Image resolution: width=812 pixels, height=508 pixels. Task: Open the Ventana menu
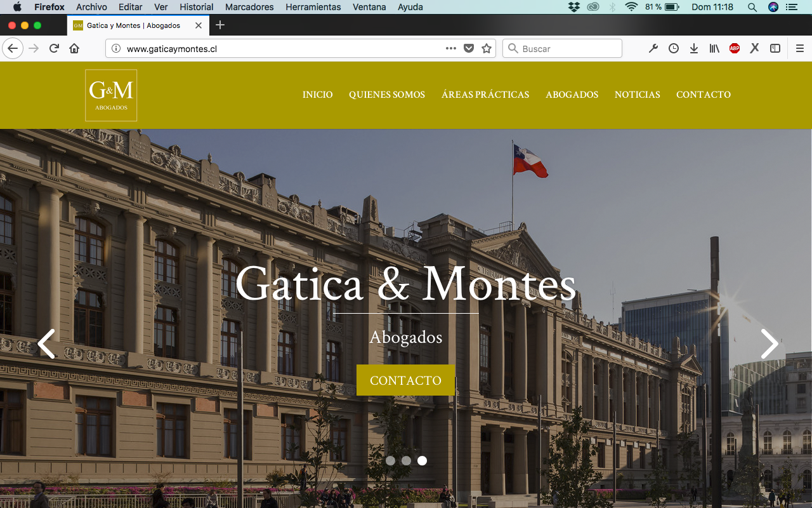coord(369,7)
